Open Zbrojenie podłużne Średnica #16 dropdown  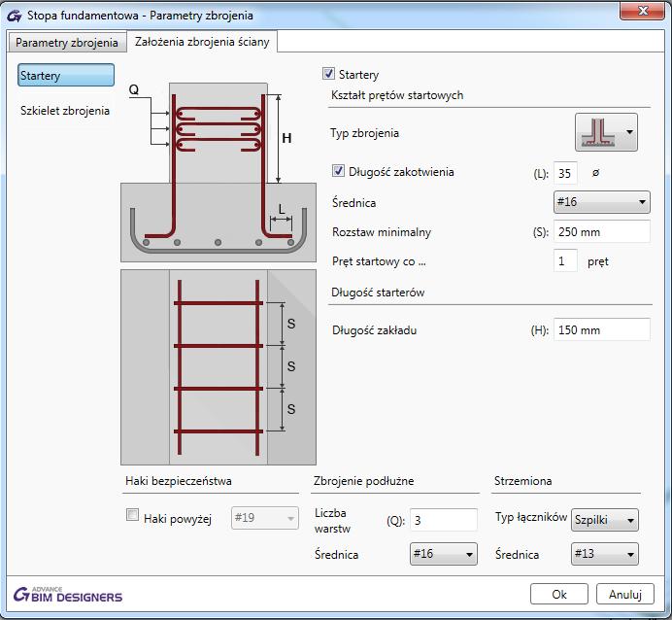[444, 554]
